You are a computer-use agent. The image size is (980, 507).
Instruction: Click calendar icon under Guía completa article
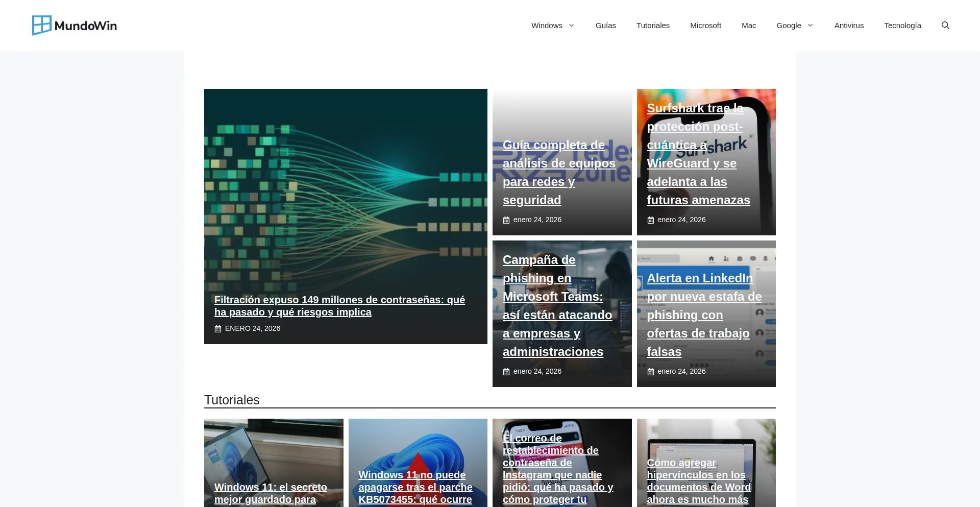coord(506,220)
